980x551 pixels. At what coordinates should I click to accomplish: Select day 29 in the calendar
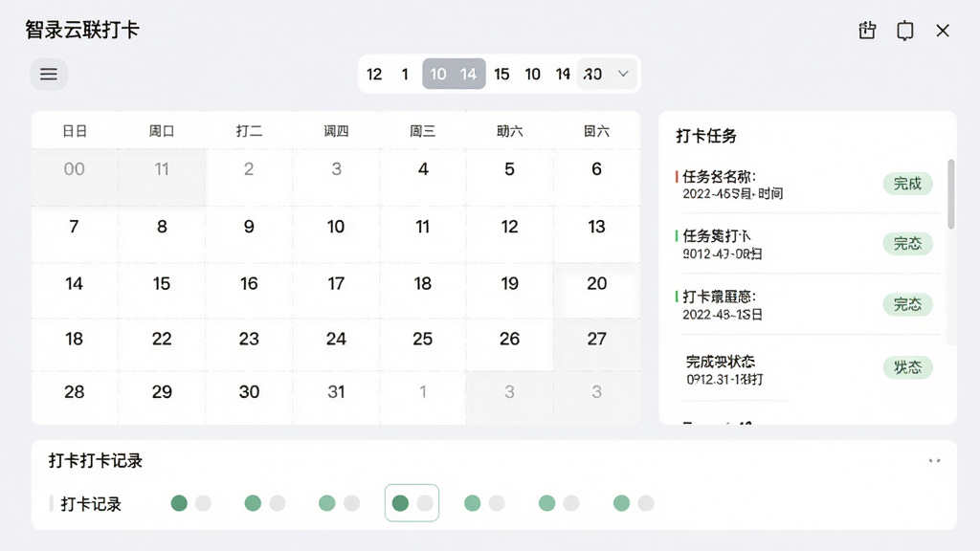click(x=162, y=398)
